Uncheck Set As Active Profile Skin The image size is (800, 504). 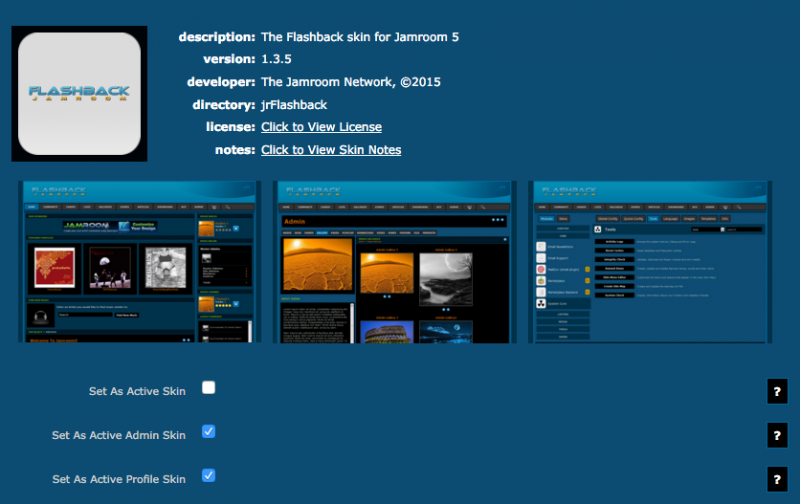tap(208, 475)
